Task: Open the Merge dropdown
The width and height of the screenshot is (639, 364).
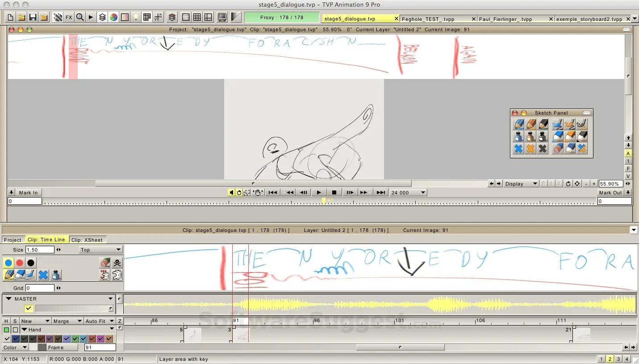Action: point(67,321)
